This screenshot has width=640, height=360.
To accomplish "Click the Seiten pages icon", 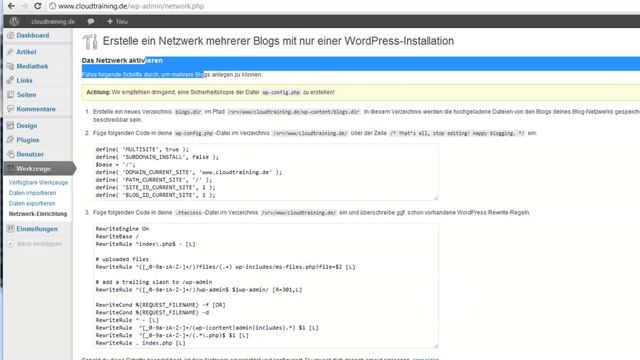I will [10, 95].
